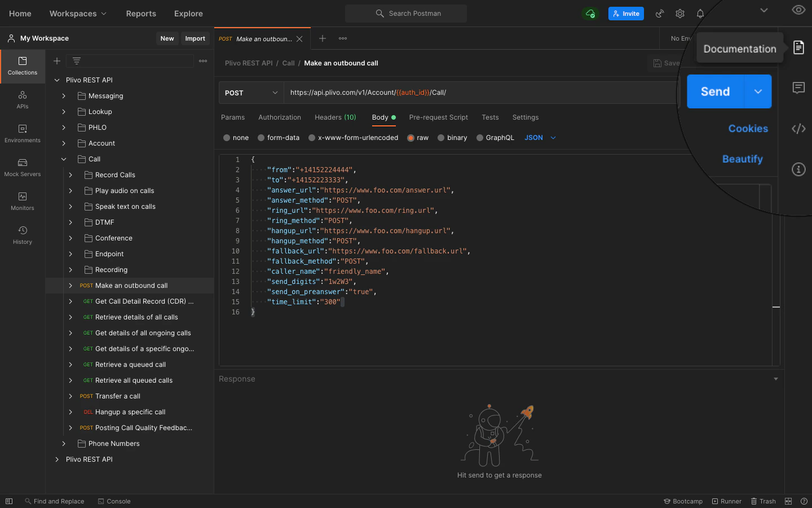Show request info icon in right sidebar
Screen dimensions: 812x508
coord(798,169)
